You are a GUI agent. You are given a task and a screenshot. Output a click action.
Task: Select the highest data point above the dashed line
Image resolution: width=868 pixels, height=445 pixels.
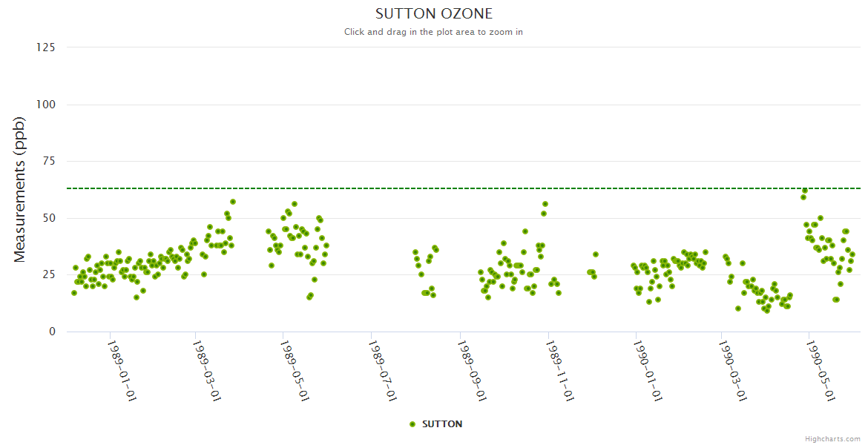804,191
